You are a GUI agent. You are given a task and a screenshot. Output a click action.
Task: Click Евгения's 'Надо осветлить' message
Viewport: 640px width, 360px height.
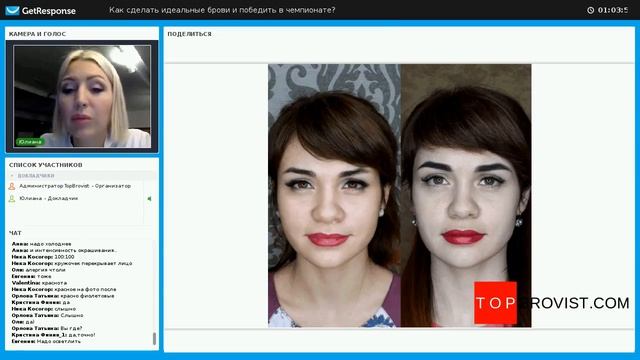[x=46, y=342]
